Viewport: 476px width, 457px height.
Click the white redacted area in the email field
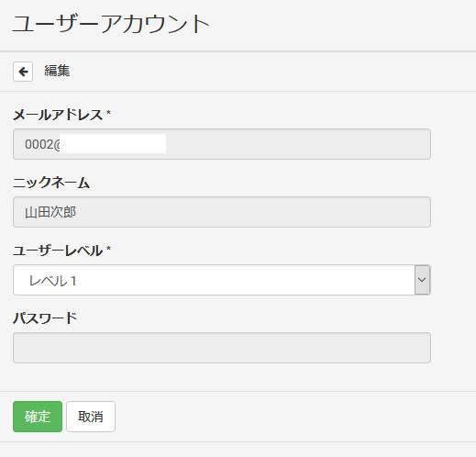[113, 143]
